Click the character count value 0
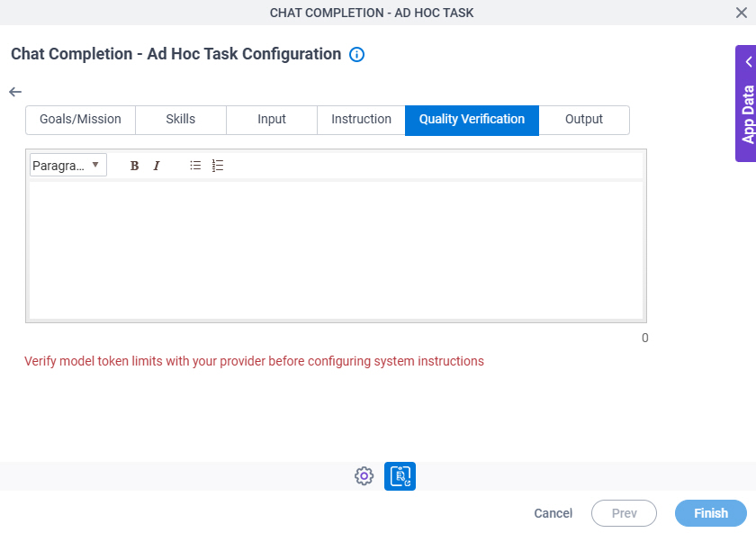This screenshot has height=533, width=756. coord(644,339)
